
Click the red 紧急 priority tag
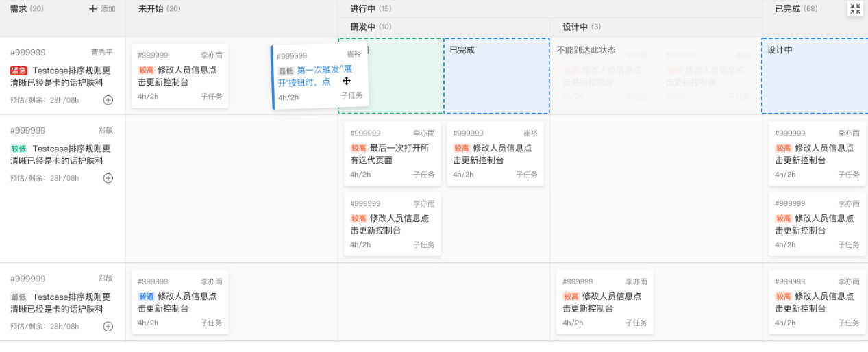point(18,71)
